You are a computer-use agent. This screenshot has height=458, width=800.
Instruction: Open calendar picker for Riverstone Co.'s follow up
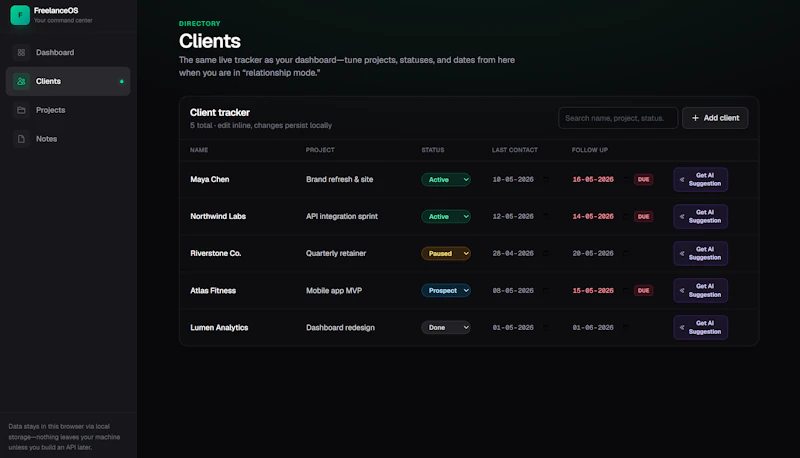point(626,253)
